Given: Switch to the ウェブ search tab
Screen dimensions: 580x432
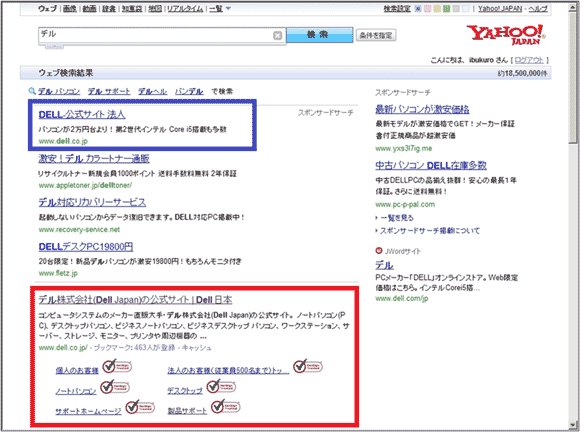Looking at the screenshot, I should tap(47, 9).
